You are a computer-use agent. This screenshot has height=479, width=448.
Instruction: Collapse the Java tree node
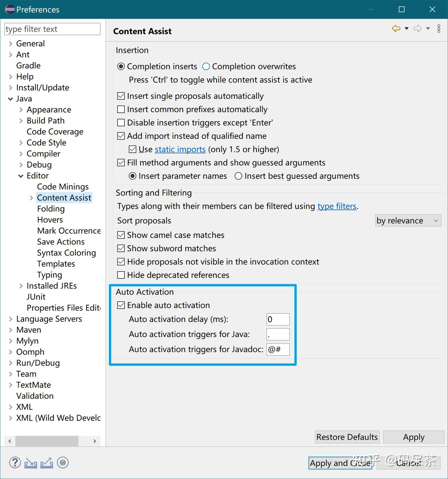(x=11, y=99)
